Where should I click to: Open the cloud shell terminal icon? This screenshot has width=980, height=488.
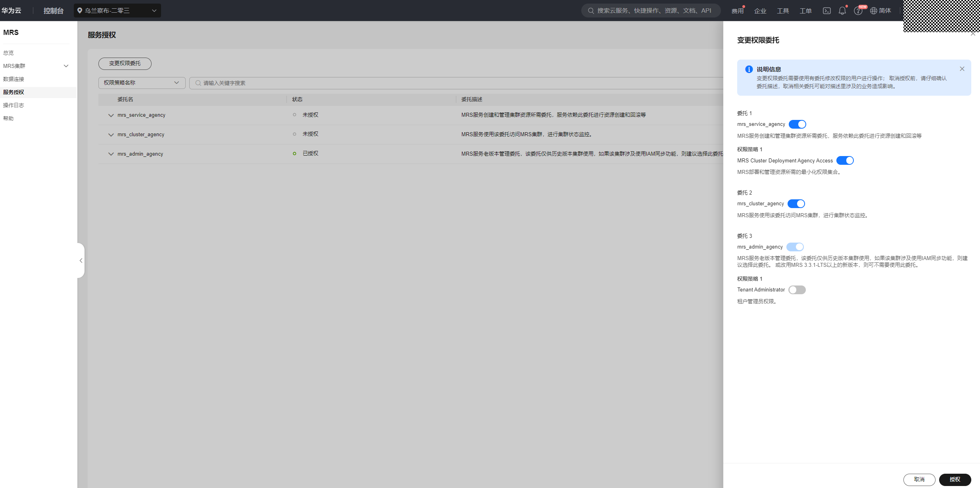[x=826, y=11]
